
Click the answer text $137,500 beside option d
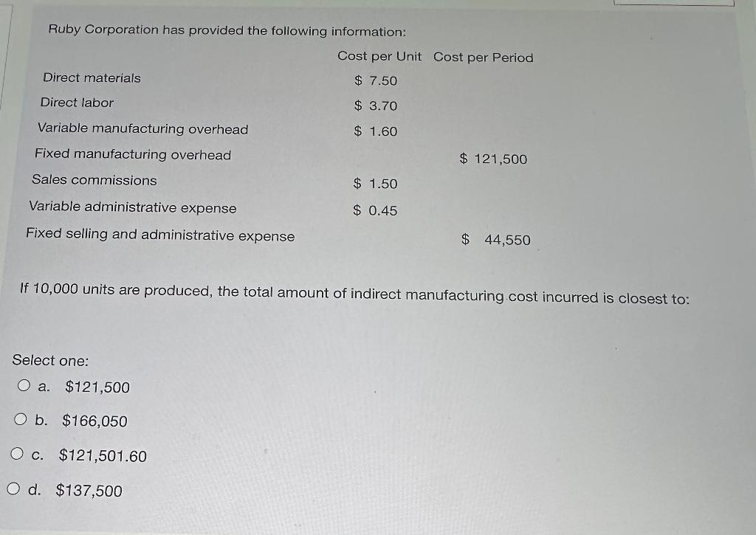pyautogui.click(x=90, y=491)
